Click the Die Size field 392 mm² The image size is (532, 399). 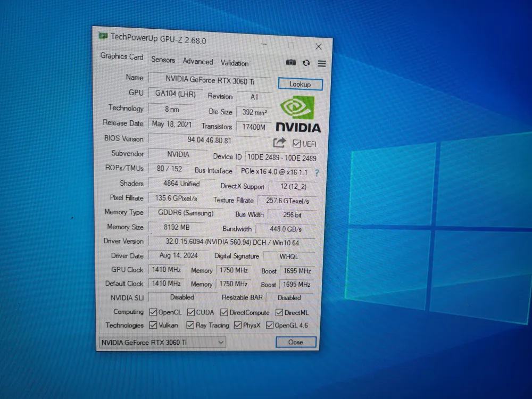[x=254, y=112]
